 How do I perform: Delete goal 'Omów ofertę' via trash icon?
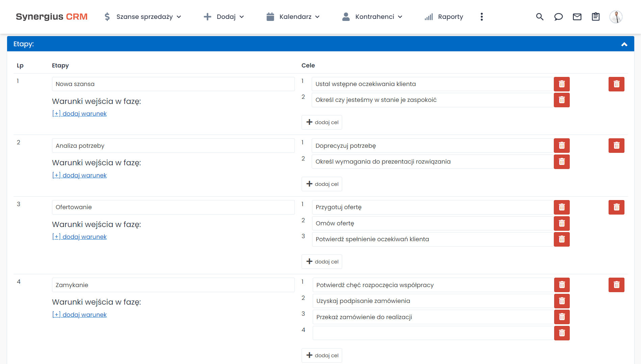pos(562,223)
